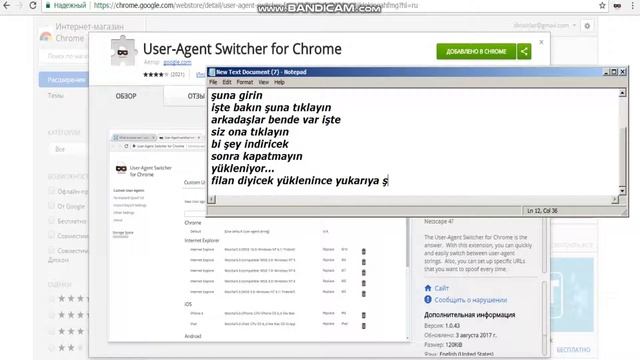The width and height of the screenshot is (640, 360).
Task: Click the Notepad title bar document icon
Action: [212, 72]
